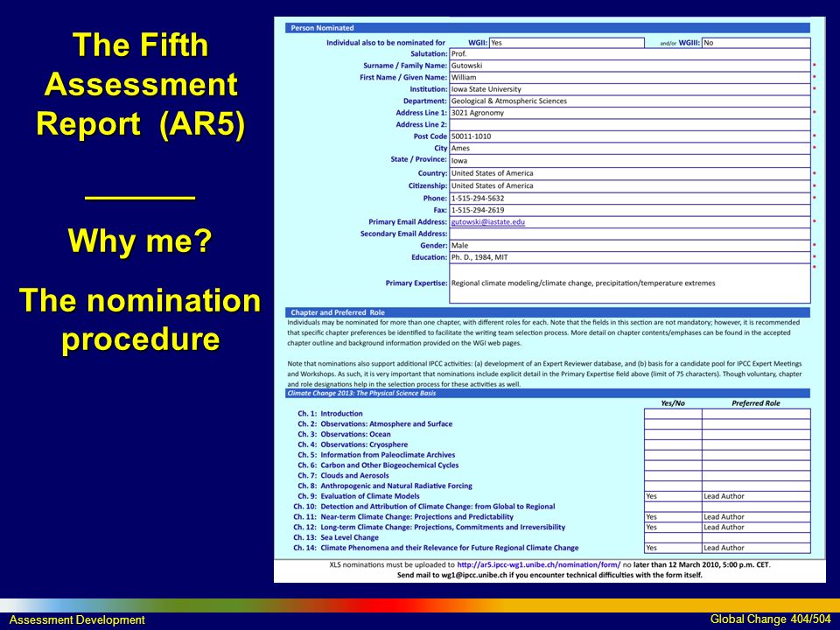Click Ch. 5: Information from Paleoclimate Archives
Screen dimensions: 840x630
[x=376, y=455]
